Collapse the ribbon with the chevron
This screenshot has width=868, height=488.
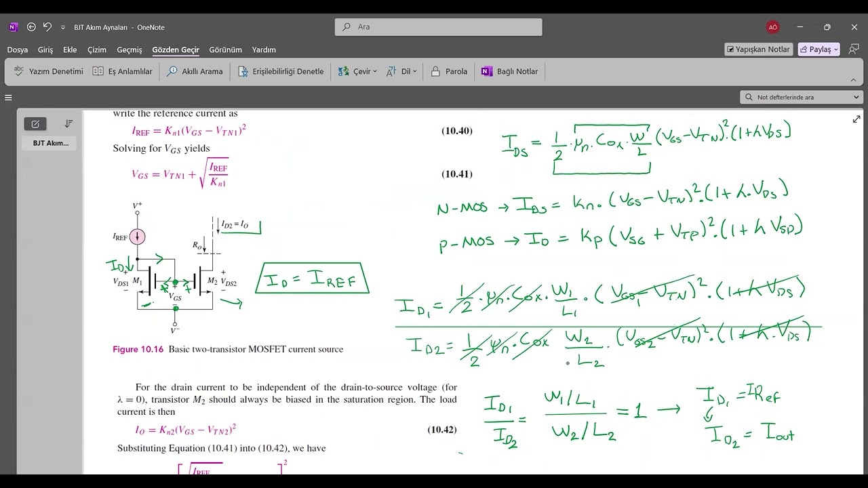pyautogui.click(x=854, y=79)
